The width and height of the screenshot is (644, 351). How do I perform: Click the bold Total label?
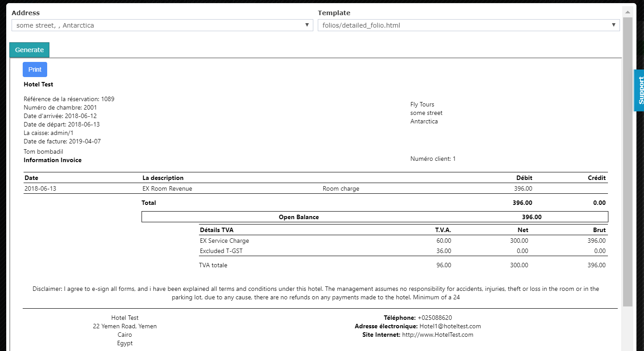pyautogui.click(x=149, y=203)
